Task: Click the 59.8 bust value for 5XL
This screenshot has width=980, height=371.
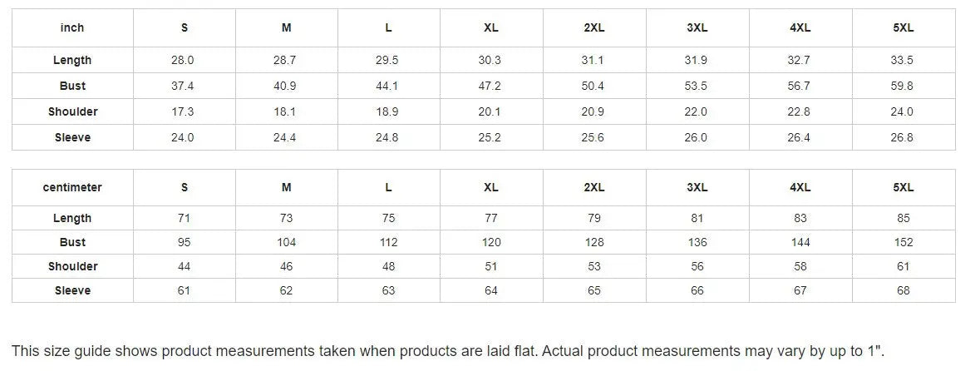Action: (903, 87)
